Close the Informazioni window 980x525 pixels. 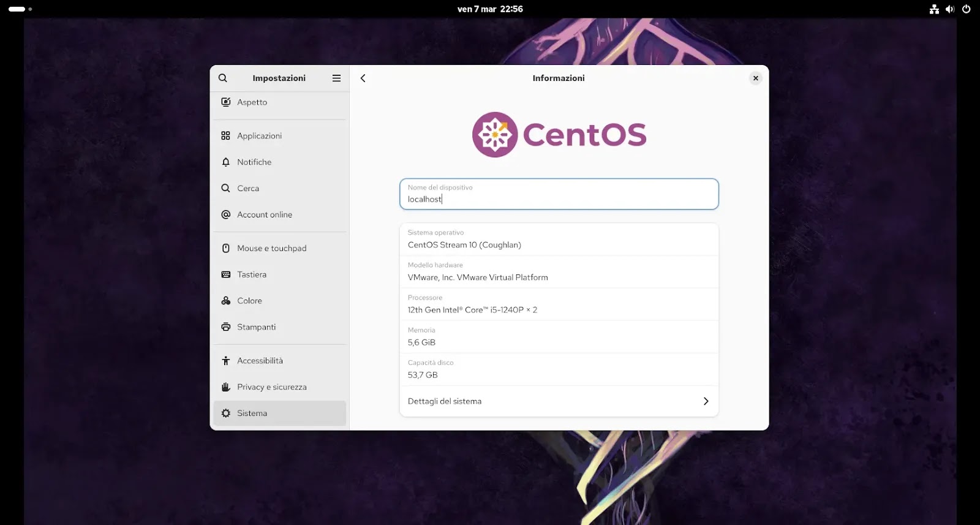(x=755, y=78)
